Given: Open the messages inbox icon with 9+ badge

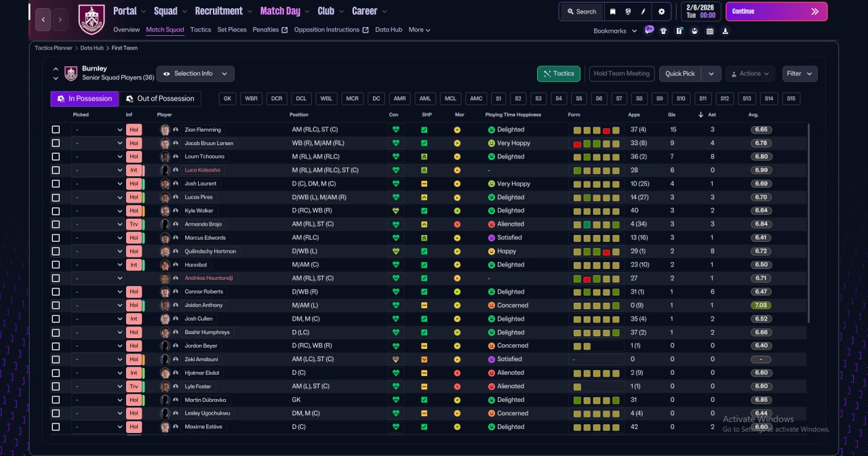Looking at the screenshot, I should [649, 30].
